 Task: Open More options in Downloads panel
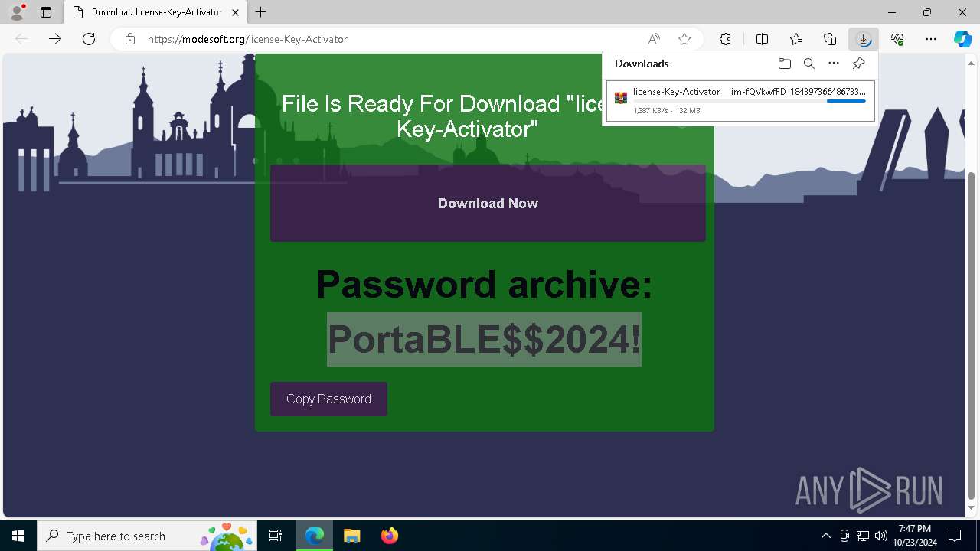834,64
